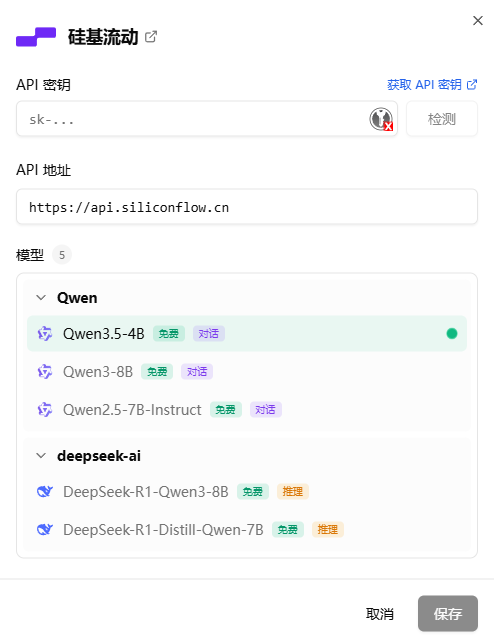This screenshot has height=642, width=494.
Task: Click 对话 tag on Qwen3-8B
Action: click(197, 372)
